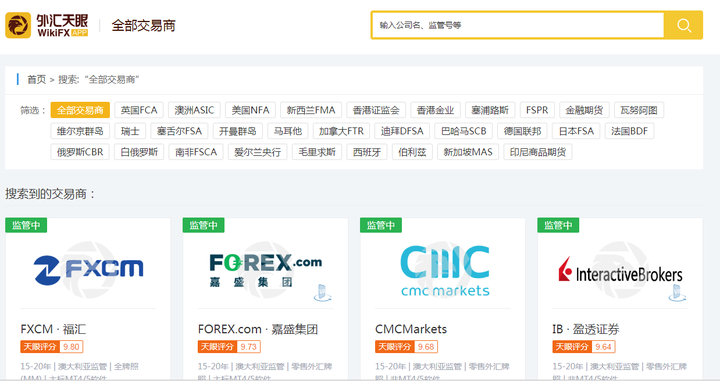Click FXCM's 天眼评分 9.80 badge
The width and height of the screenshot is (720, 381).
coord(51,347)
